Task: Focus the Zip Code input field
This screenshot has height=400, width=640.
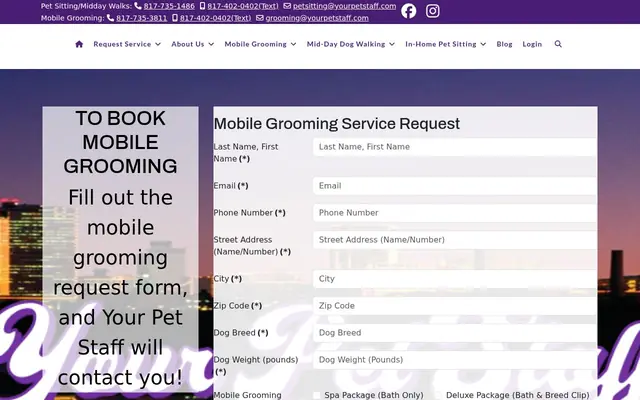Action: [455, 306]
